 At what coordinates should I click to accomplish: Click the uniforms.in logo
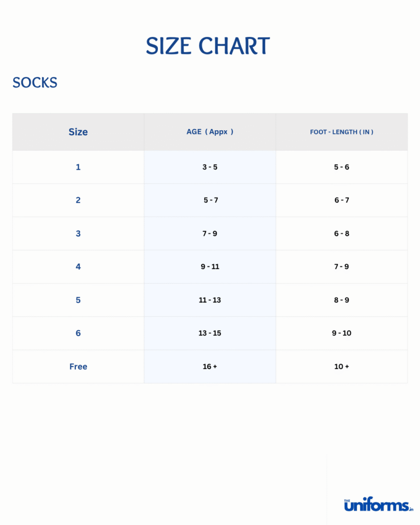(378, 505)
